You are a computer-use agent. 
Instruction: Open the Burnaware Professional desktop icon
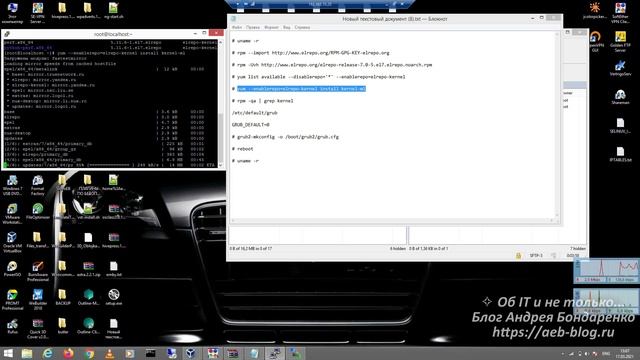pos(38,271)
